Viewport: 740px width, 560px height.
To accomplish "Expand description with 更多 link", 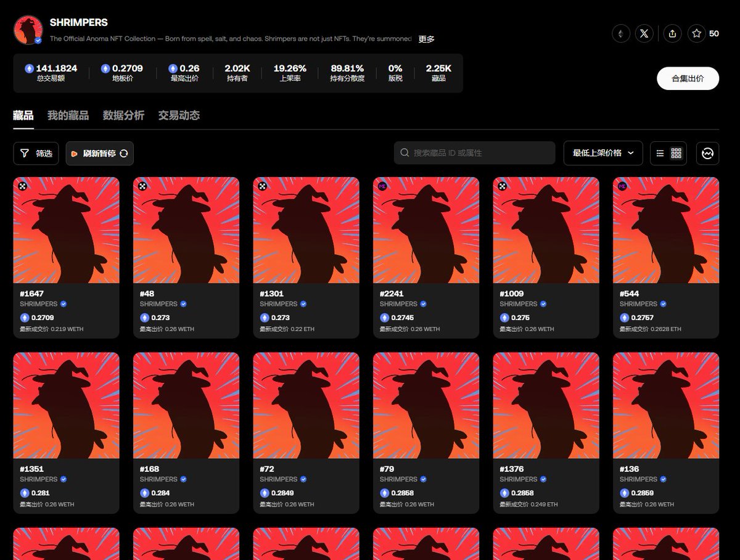I will tap(426, 39).
